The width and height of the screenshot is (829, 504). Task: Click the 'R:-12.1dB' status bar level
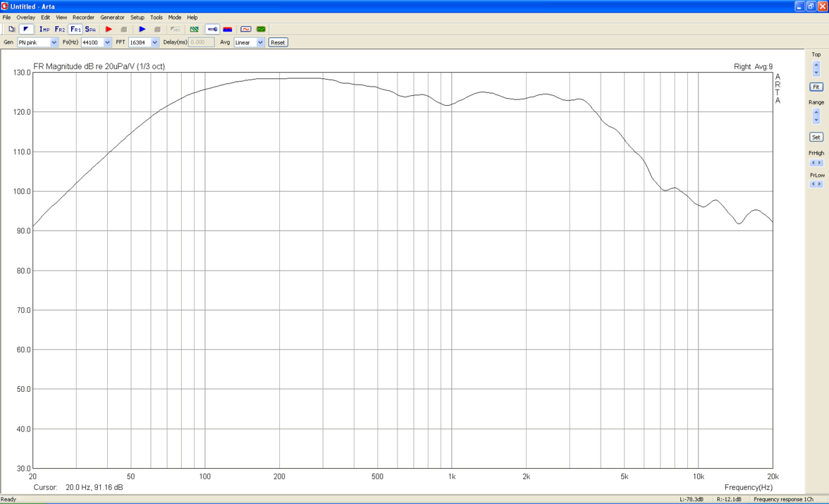[x=729, y=499]
